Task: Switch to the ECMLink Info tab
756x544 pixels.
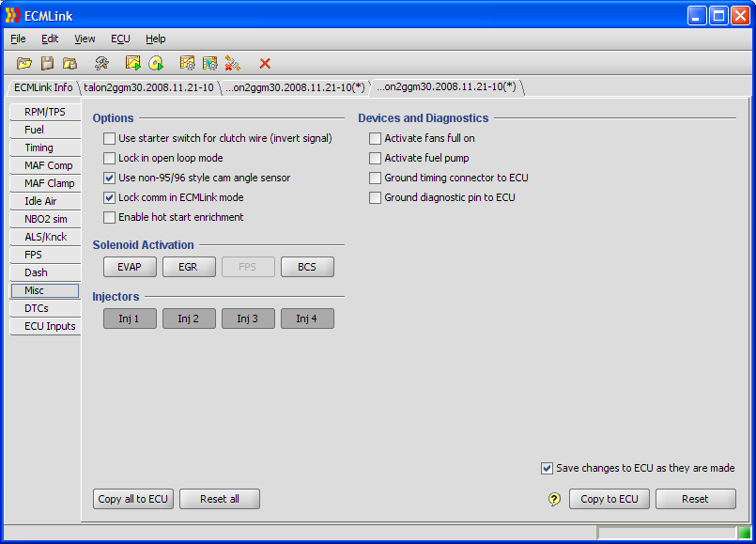Action: (43, 87)
